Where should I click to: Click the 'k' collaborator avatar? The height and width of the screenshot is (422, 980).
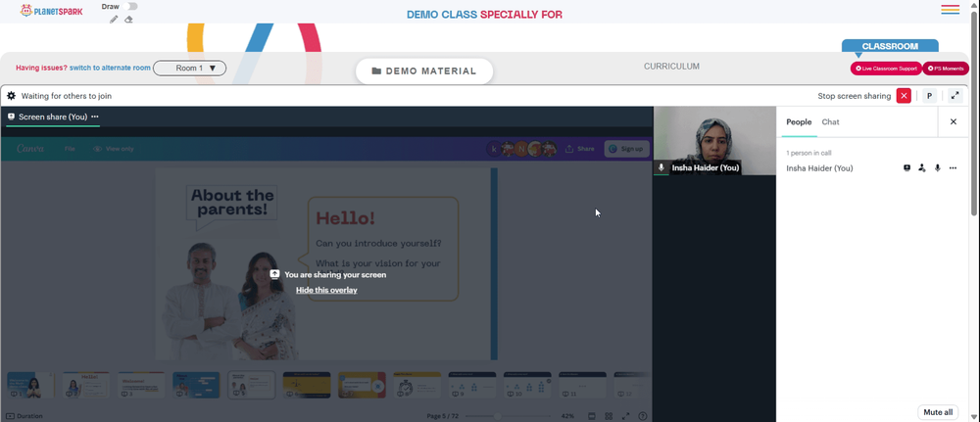tap(494, 149)
